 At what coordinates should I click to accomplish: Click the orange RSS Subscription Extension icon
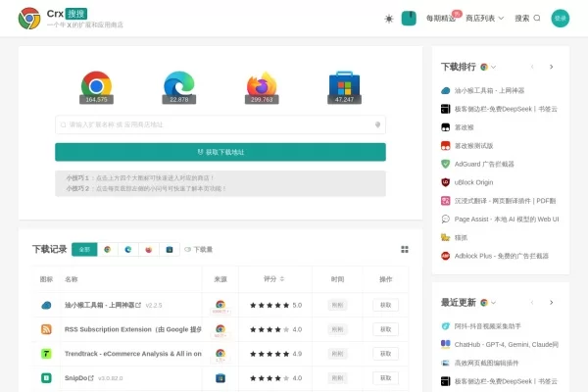tap(46, 329)
